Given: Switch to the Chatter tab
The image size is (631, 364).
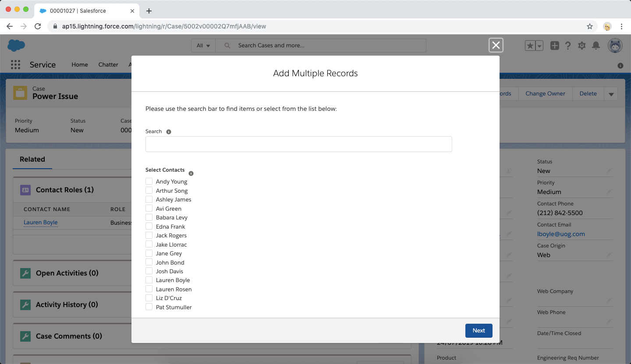Looking at the screenshot, I should pos(108,64).
